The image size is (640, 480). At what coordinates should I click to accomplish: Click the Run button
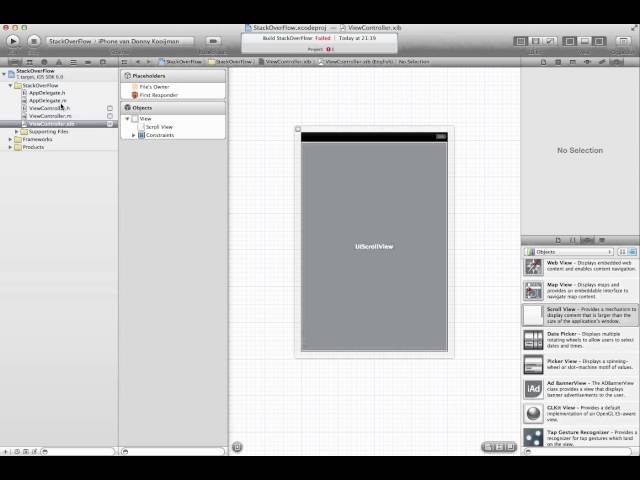[13, 41]
